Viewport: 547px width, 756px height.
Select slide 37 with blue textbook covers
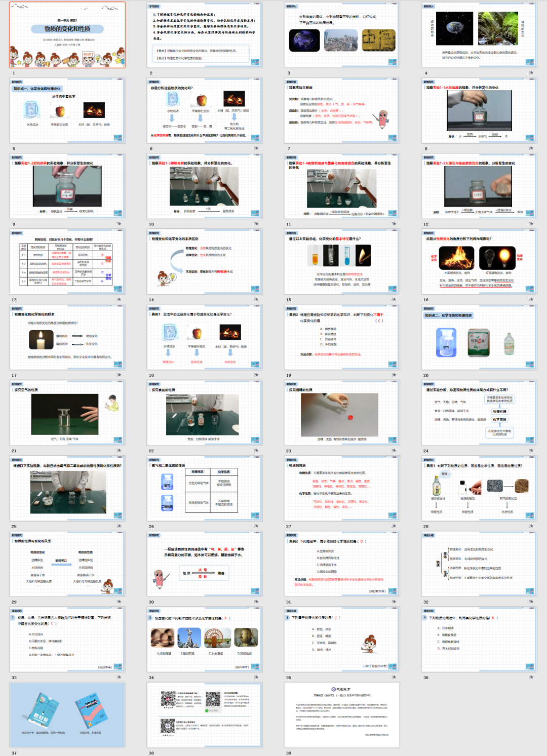pyautogui.click(x=67, y=714)
